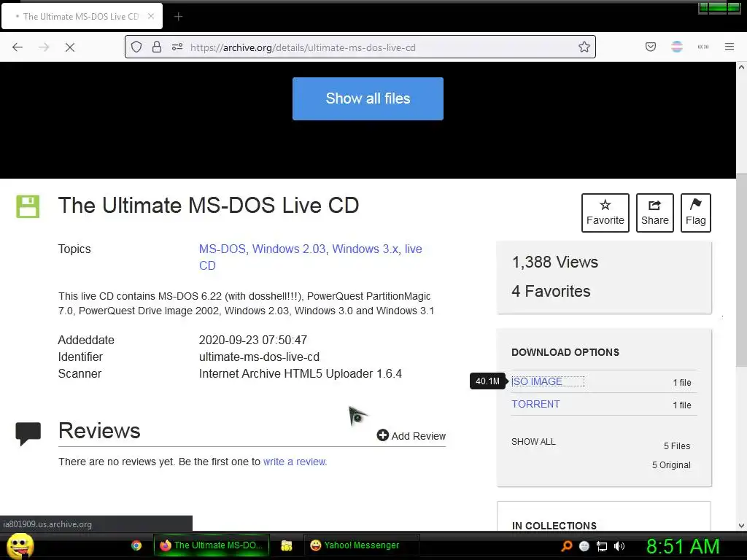This screenshot has height=560, width=747.
Task: Open the toolbar icon left of the menu button
Action: (x=703, y=47)
